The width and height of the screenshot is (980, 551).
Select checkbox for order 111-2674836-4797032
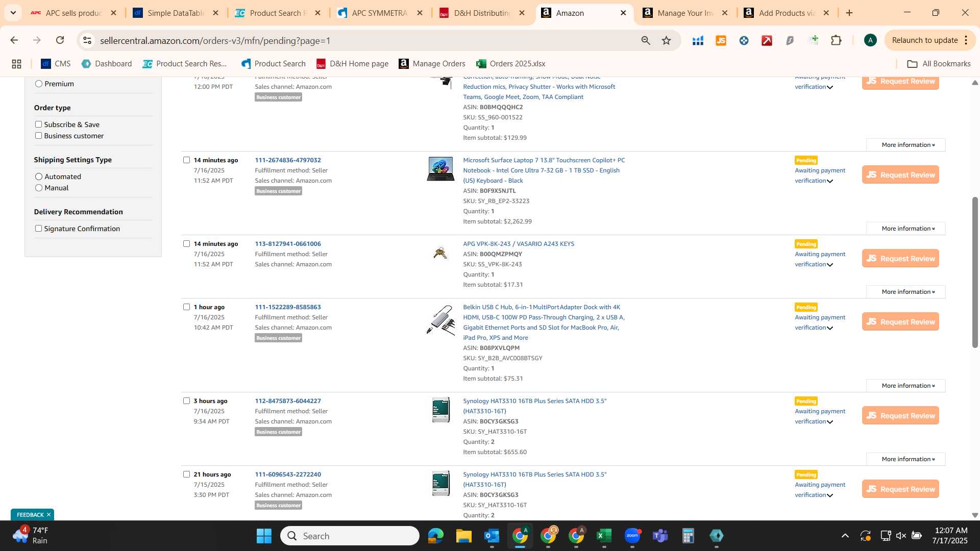coord(186,160)
